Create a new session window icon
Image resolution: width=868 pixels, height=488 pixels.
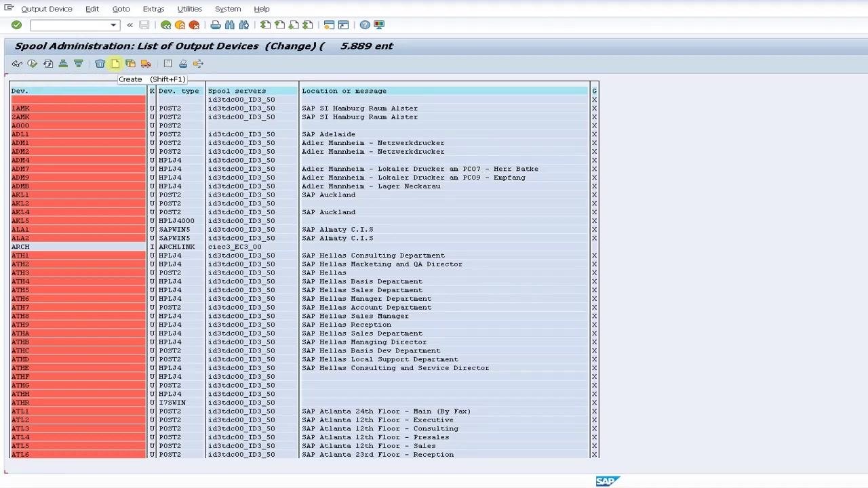pos(329,25)
